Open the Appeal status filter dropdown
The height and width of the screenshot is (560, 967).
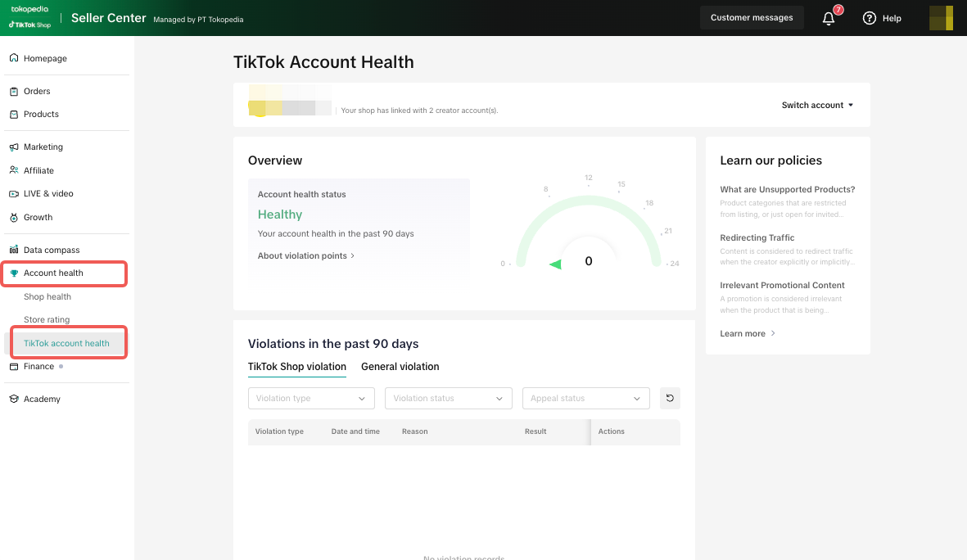(x=585, y=398)
